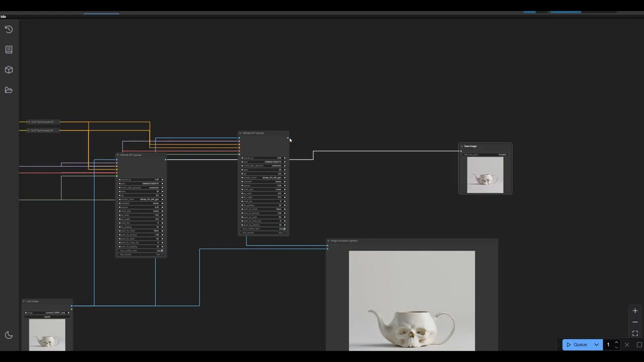644x362 pixels.
Task: Fit the graph to view icon
Action: tap(635, 333)
